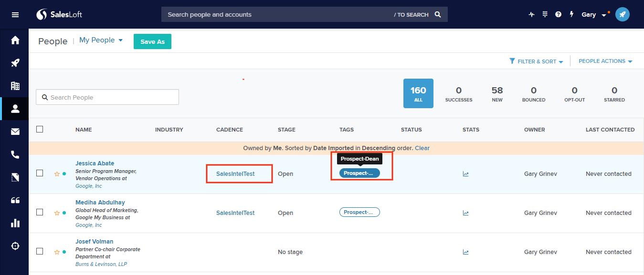Click the blue rocket avatar icon
This screenshot has height=275, width=644.
click(x=623, y=14)
